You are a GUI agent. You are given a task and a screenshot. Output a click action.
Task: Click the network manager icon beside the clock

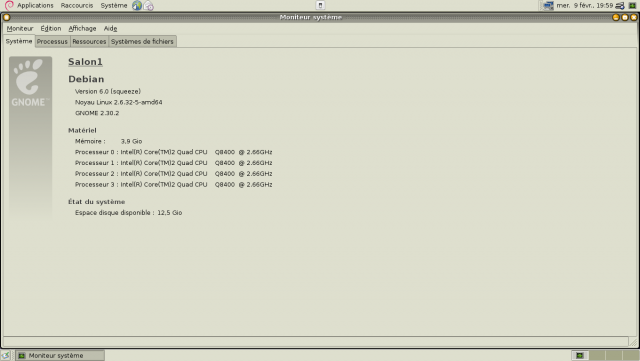[620, 6]
